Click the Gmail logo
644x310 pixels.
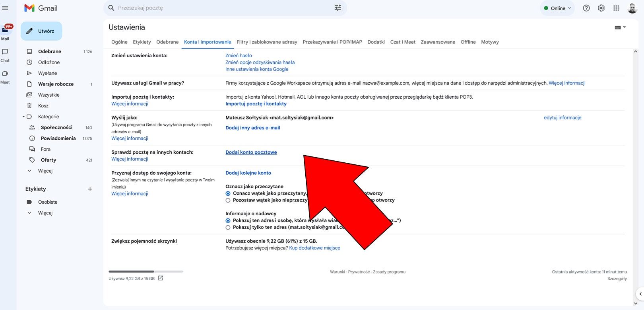coord(41,8)
